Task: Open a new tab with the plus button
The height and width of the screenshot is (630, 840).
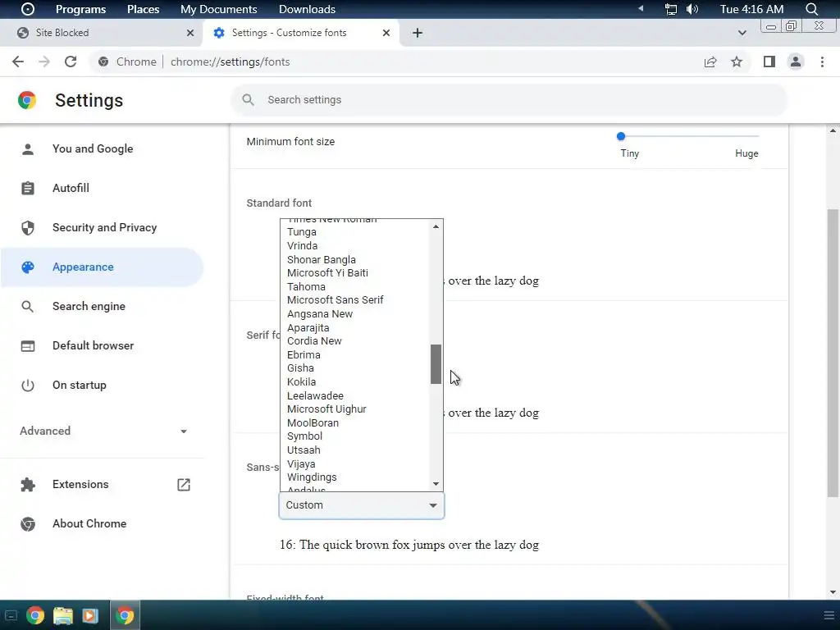Action: pyautogui.click(x=418, y=33)
